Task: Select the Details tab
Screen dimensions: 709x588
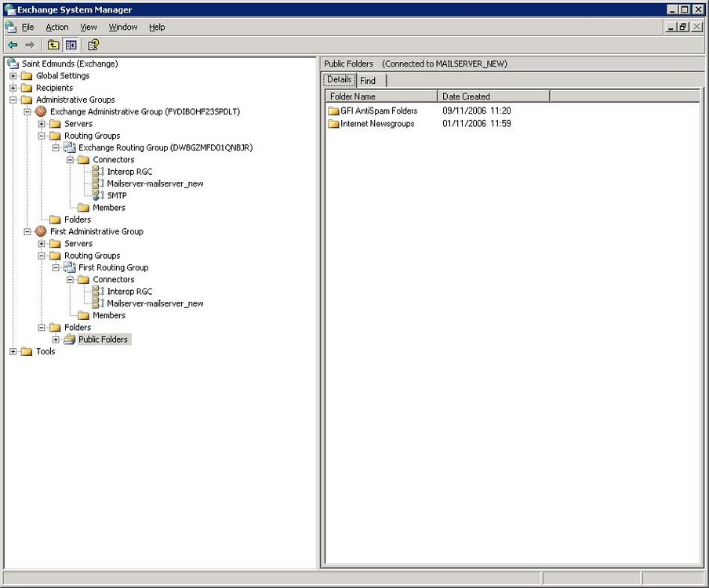Action: tap(339, 79)
